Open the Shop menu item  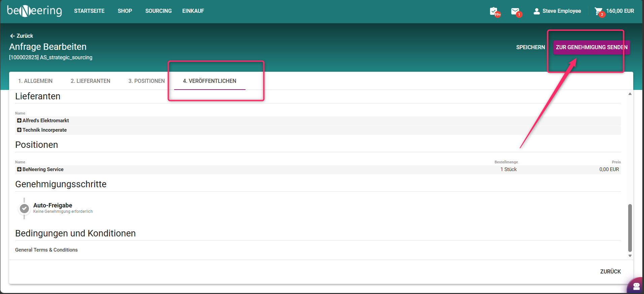[125, 11]
